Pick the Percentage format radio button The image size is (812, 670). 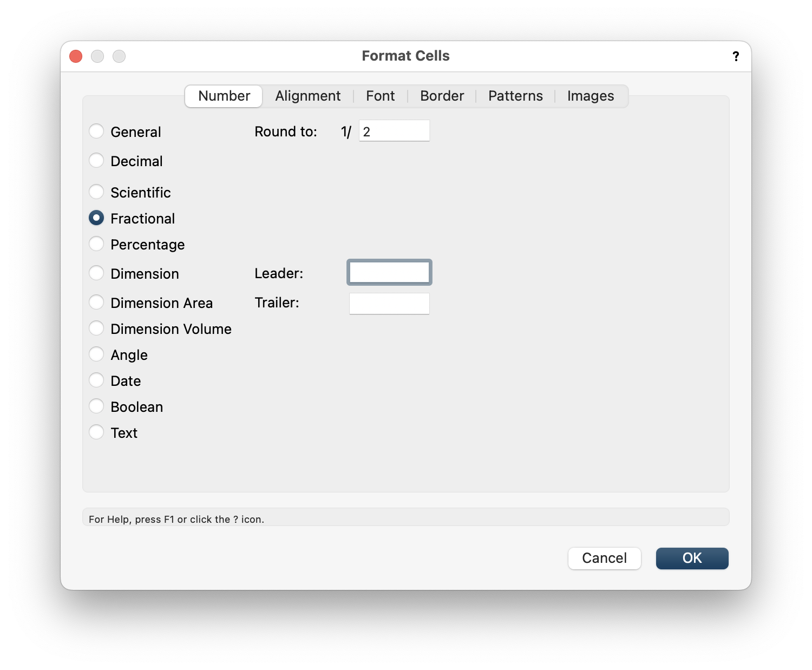click(96, 244)
